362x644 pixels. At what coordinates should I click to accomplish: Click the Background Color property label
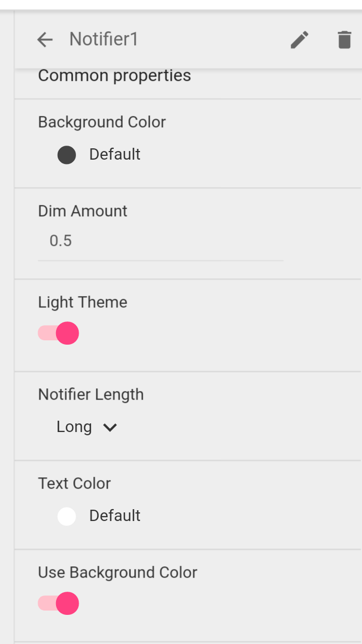tap(102, 122)
